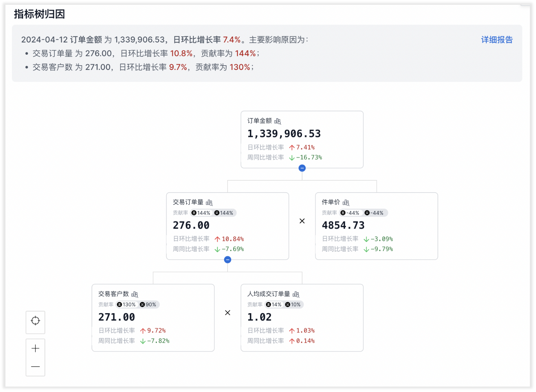The height and width of the screenshot is (392, 536).
Task: Select the 人均成交订单量 value 1.02
Action: 259,317
